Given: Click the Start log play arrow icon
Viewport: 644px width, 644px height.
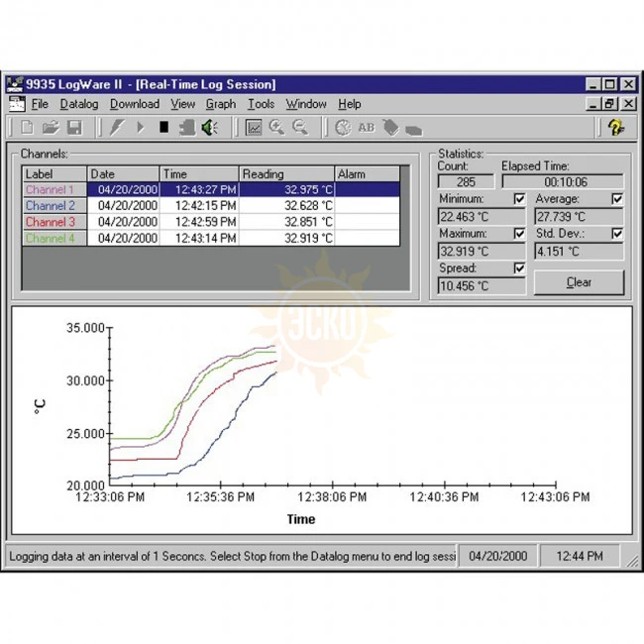Looking at the screenshot, I should [140, 128].
